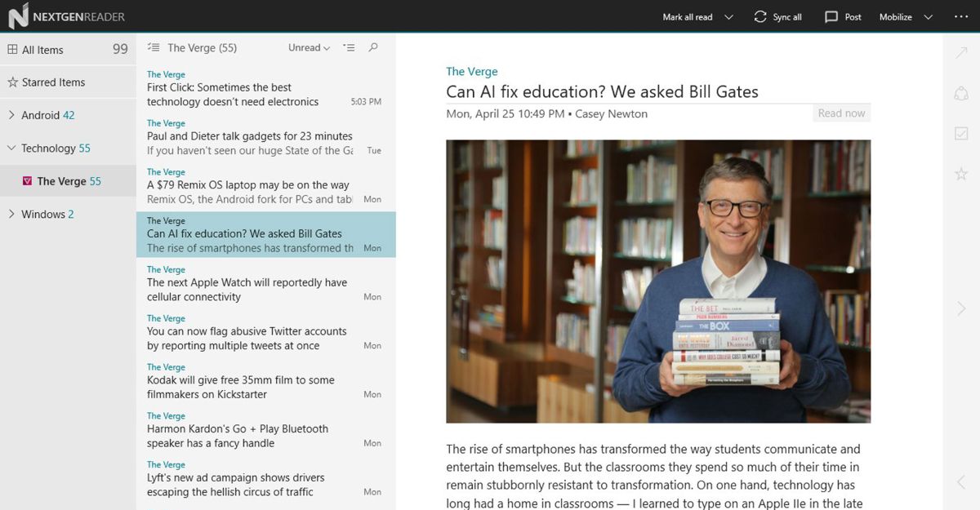980x510 pixels.
Task: Click the Sync all refresh icon
Action: [760, 17]
